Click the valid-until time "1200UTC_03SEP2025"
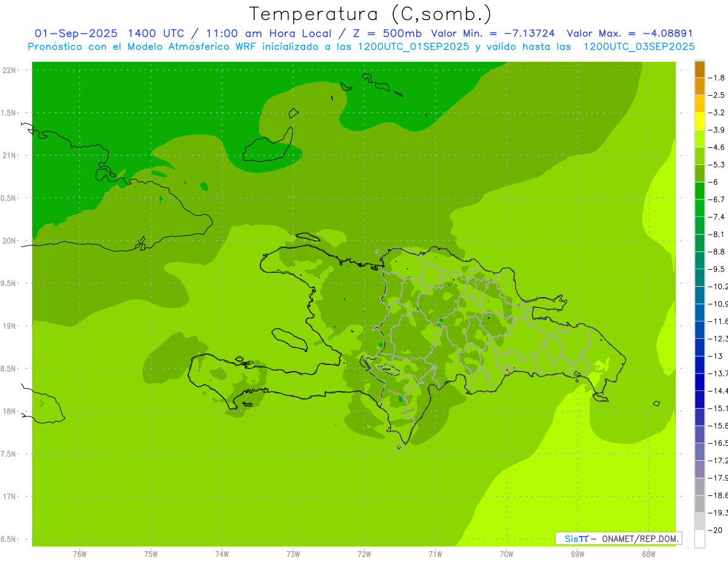The width and height of the screenshot is (728, 562). [639, 46]
